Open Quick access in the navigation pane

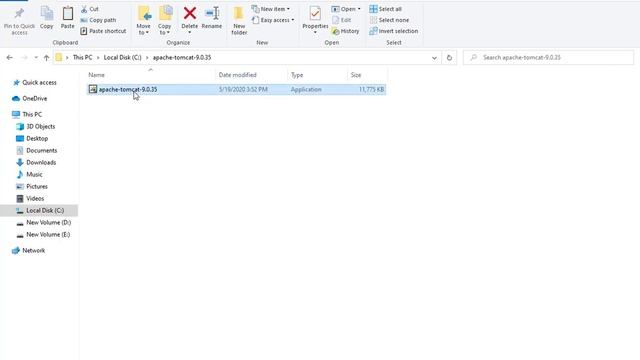click(39, 82)
